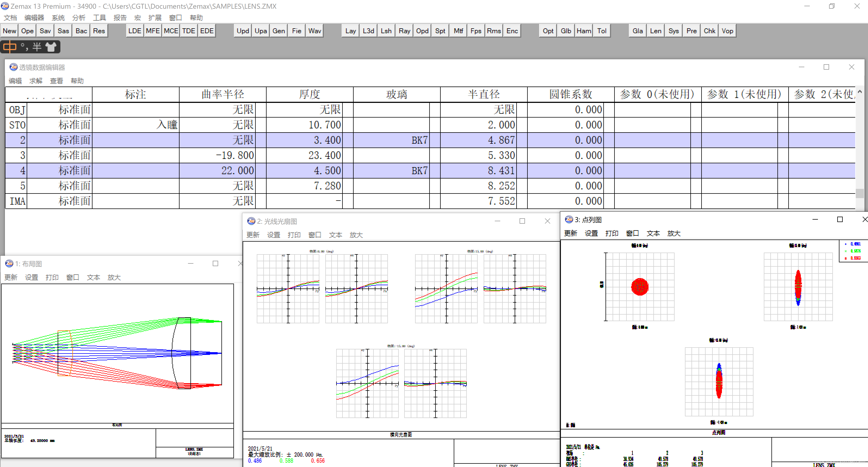Viewport: 868px width, 467px height.
Task: Open 窗口 menu in the layout window
Action: (72, 277)
